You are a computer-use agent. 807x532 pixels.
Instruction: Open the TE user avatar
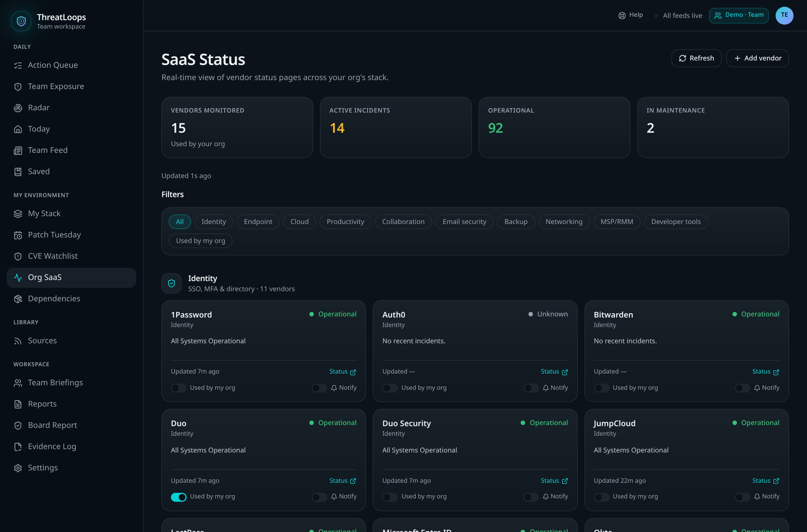784,16
